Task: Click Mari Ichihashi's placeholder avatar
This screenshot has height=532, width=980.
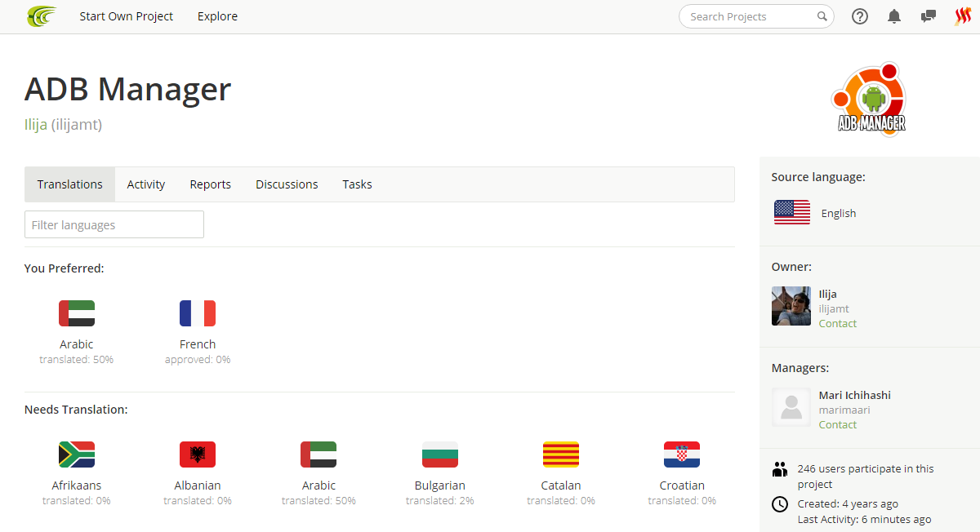Action: (x=791, y=407)
